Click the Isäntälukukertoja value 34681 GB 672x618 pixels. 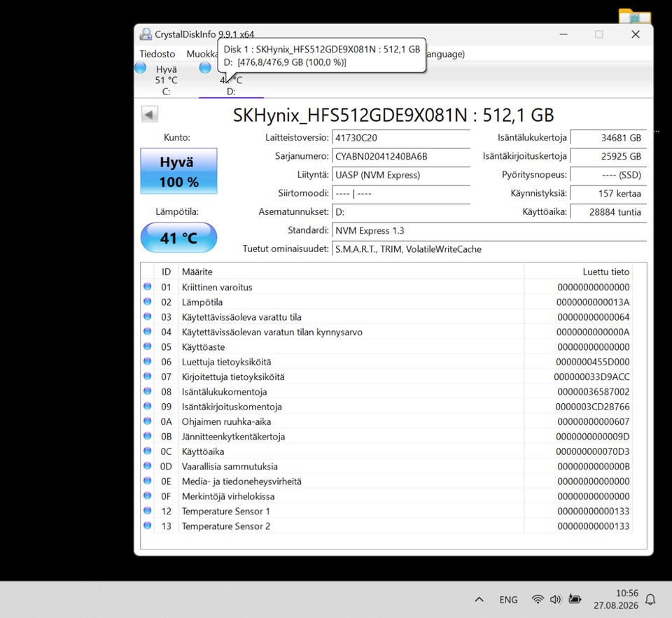(x=608, y=138)
